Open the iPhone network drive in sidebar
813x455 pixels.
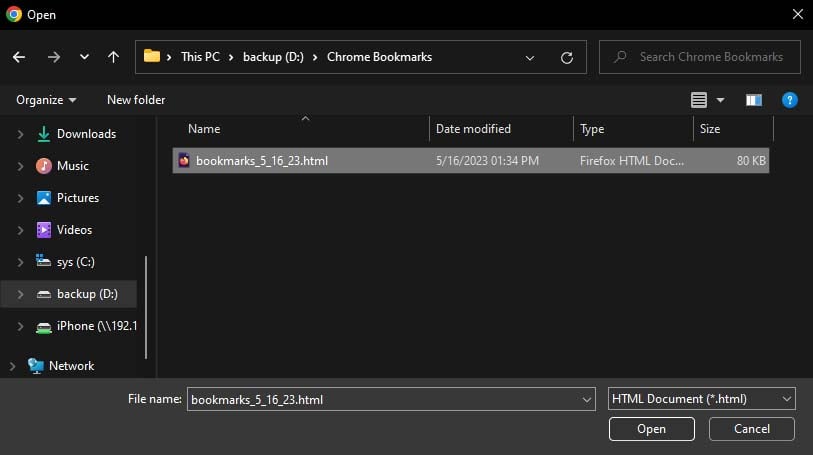click(x=87, y=326)
